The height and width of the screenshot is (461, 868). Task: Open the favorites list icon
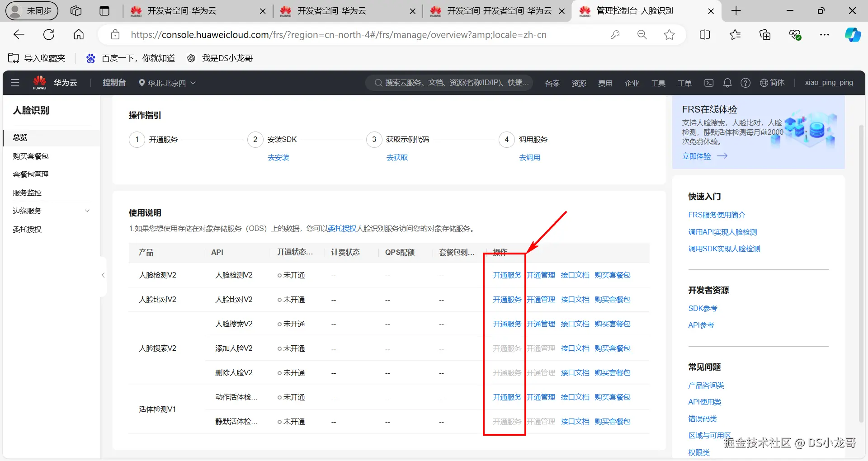coord(735,34)
